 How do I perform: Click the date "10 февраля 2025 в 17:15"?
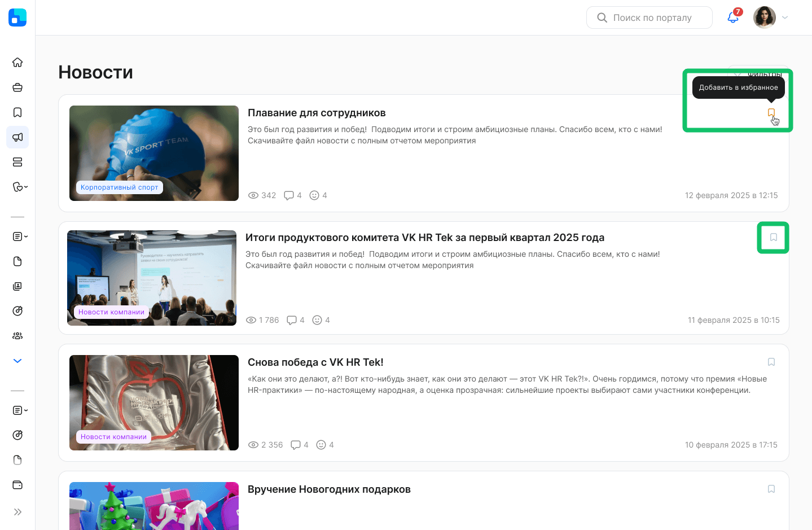(x=731, y=445)
